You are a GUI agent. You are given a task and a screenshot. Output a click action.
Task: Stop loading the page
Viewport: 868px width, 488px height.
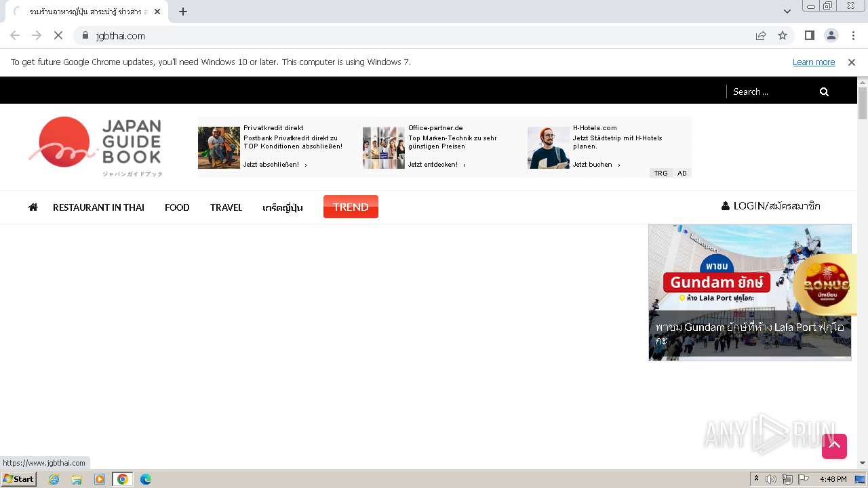point(58,36)
